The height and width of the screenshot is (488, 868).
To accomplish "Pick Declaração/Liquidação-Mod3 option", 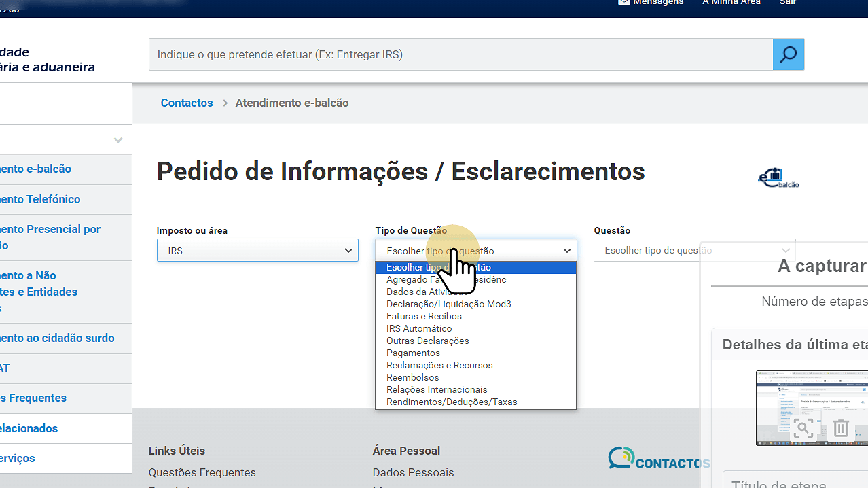I will click(448, 304).
